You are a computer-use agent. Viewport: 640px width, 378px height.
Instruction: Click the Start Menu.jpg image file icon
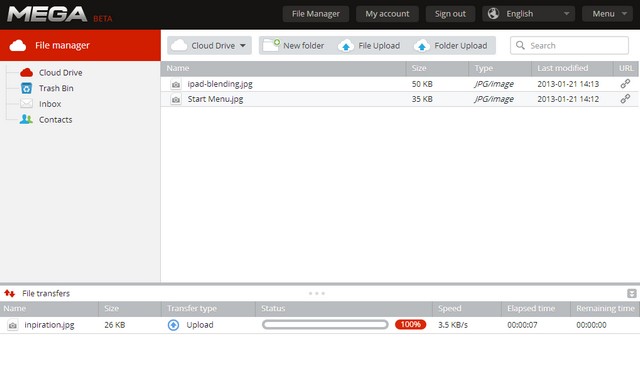coord(176,100)
